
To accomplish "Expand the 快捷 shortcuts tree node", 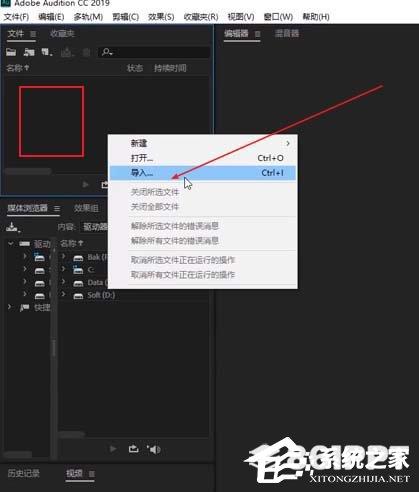I will [x=9, y=307].
